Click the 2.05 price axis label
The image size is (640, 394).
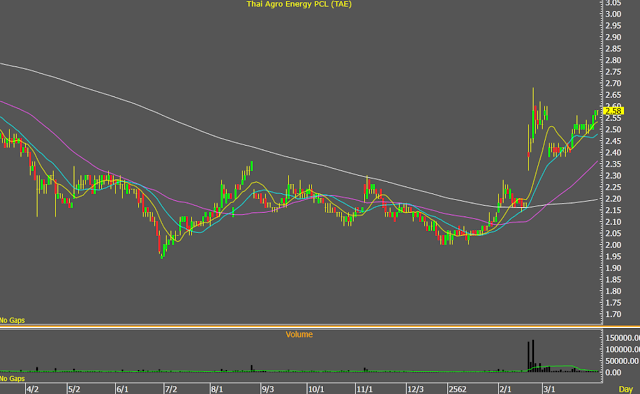coord(613,233)
